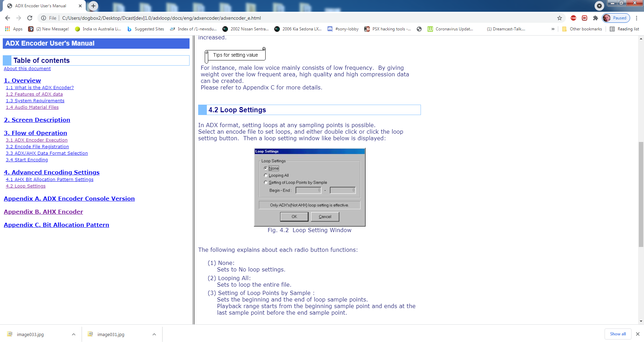The width and height of the screenshot is (644, 344).
Task: Go to 2. Screen Description
Action: click(x=37, y=120)
